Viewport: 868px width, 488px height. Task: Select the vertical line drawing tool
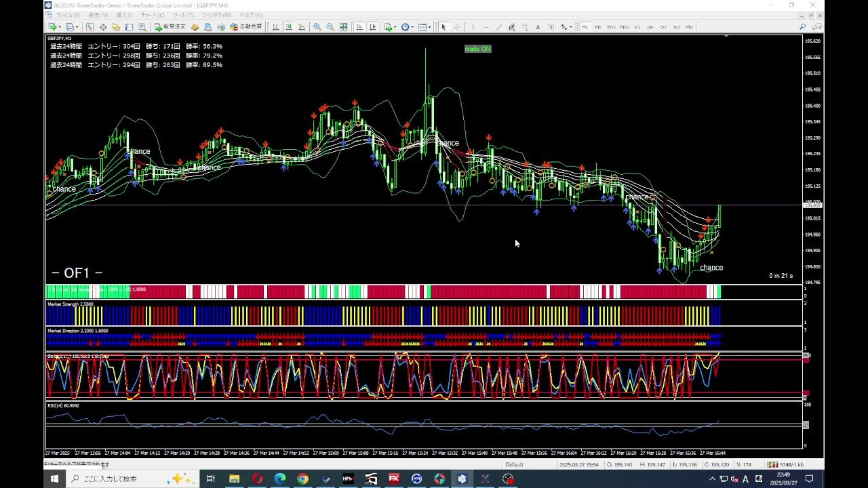(473, 27)
